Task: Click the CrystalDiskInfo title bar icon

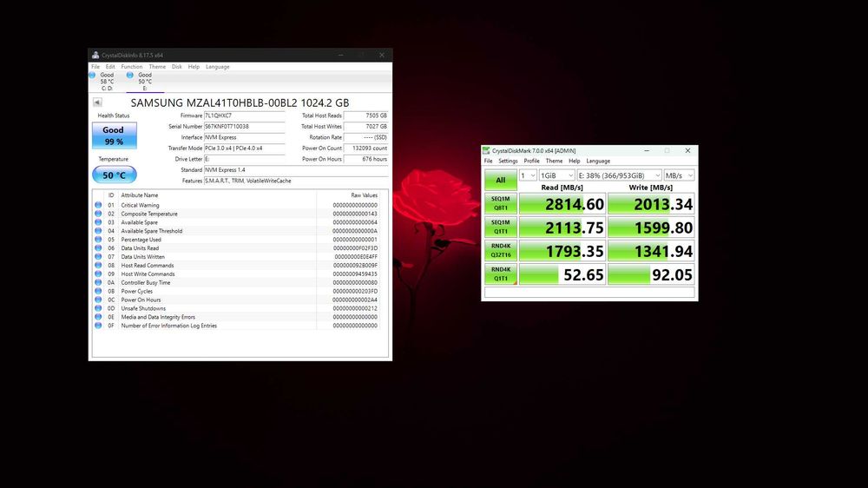Action: 95,55
